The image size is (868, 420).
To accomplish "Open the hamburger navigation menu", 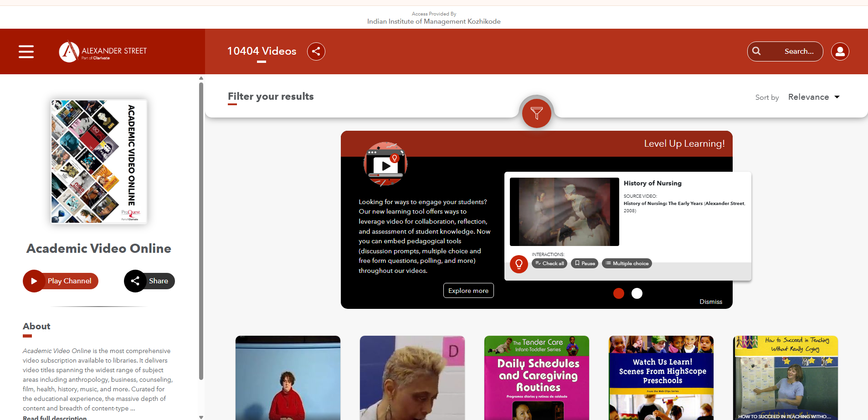I will coord(26,51).
